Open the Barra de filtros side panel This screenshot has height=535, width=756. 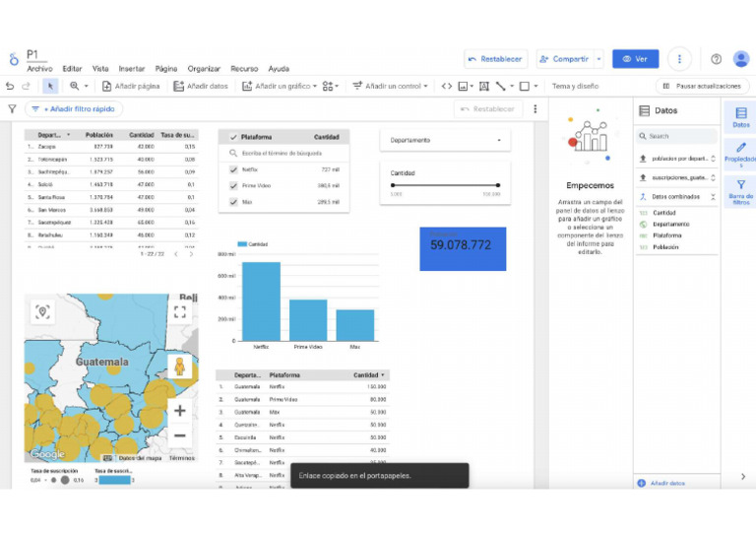pos(741,191)
